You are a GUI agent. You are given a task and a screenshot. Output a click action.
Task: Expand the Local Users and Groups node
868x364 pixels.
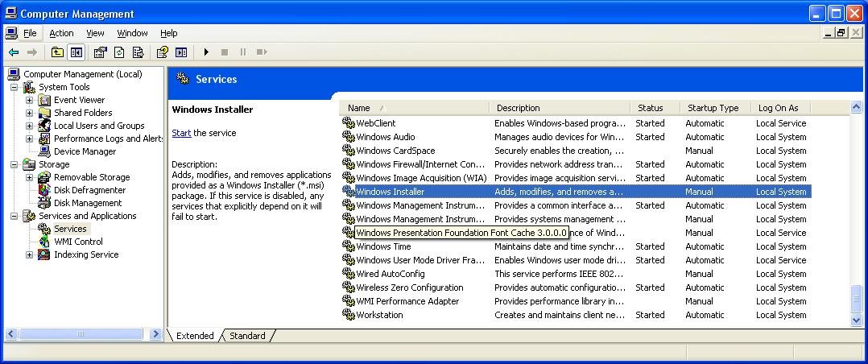coord(29,126)
